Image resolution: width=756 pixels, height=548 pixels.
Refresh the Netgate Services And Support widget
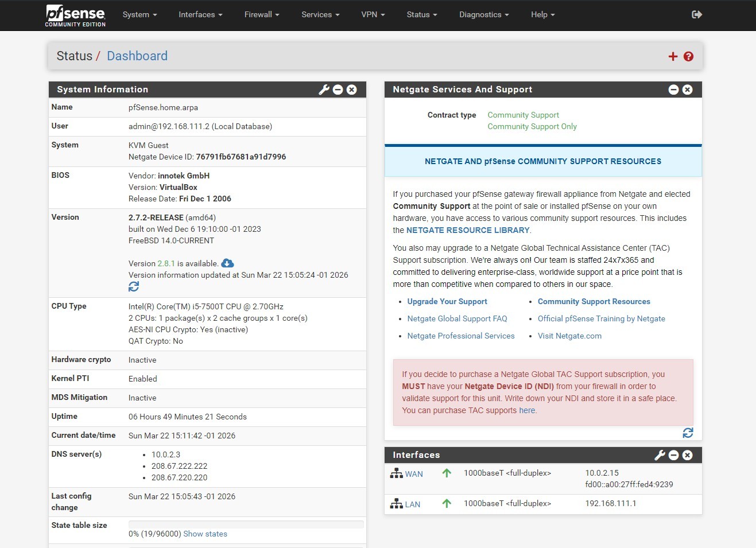(x=688, y=433)
